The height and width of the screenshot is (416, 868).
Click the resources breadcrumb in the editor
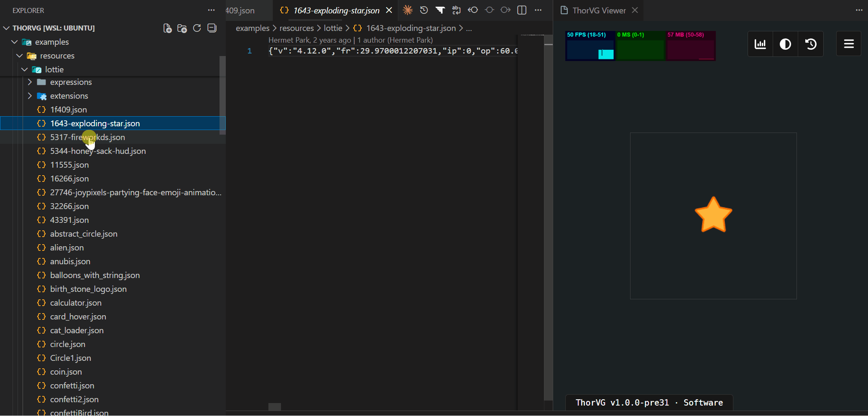click(x=296, y=28)
